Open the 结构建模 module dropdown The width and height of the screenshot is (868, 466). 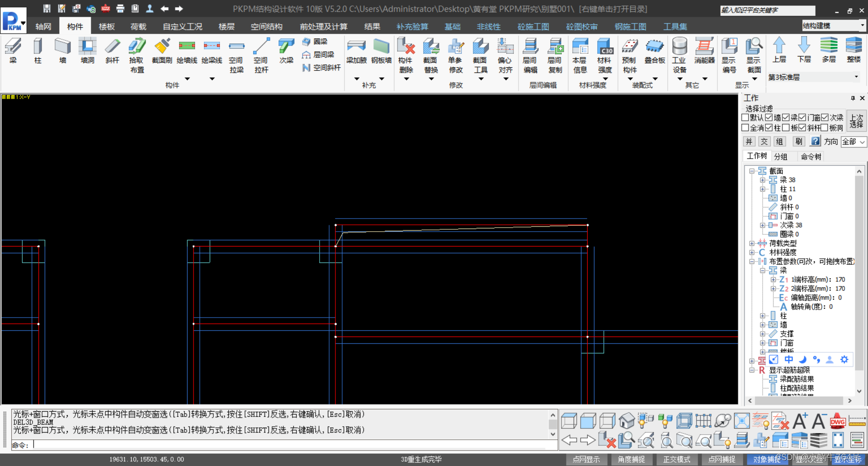834,26
